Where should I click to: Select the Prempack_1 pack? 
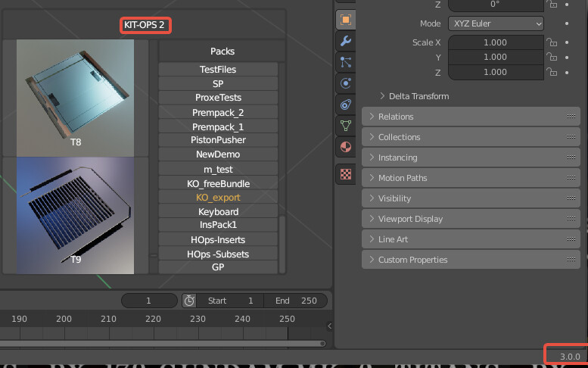pos(218,126)
